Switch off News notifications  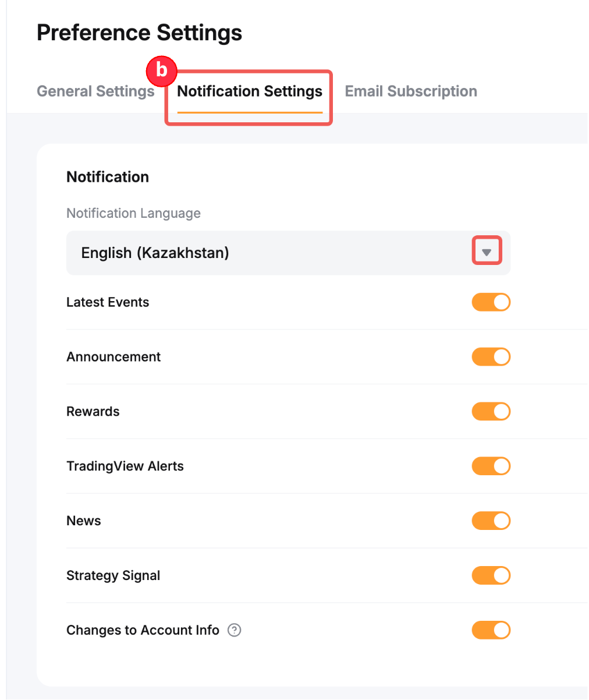tap(491, 521)
